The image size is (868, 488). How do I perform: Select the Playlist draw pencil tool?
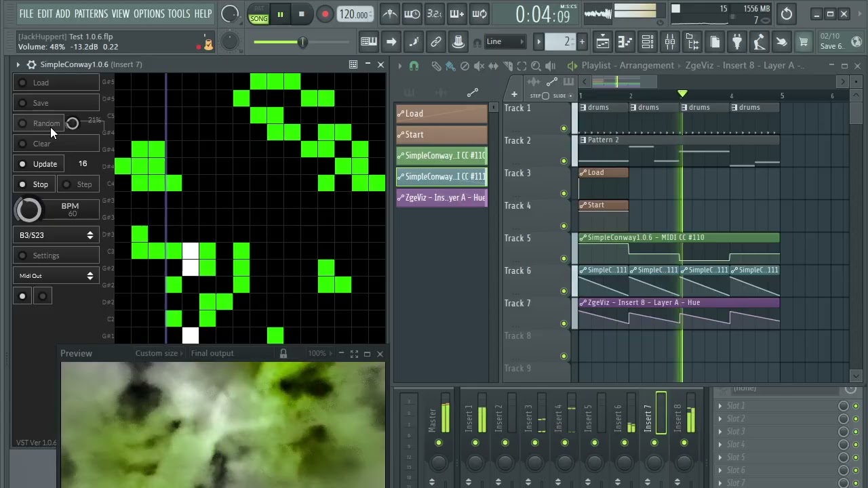click(x=436, y=66)
